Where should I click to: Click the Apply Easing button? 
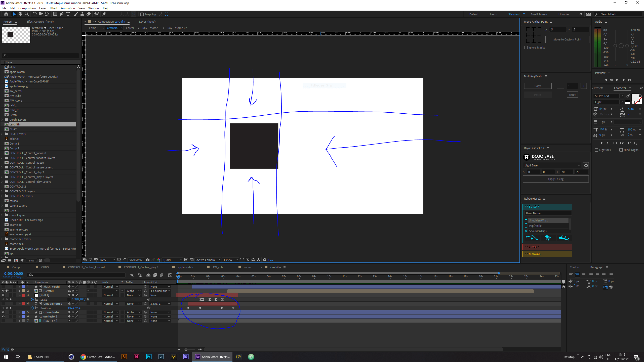(x=555, y=179)
